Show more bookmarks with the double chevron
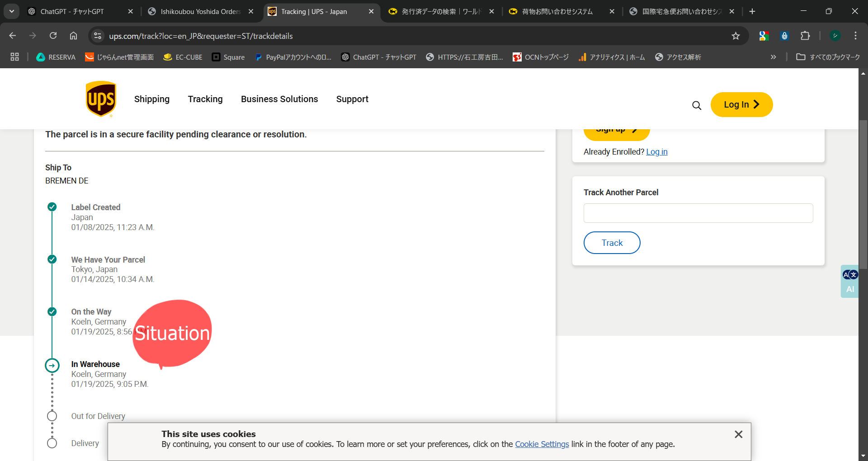 (x=774, y=57)
